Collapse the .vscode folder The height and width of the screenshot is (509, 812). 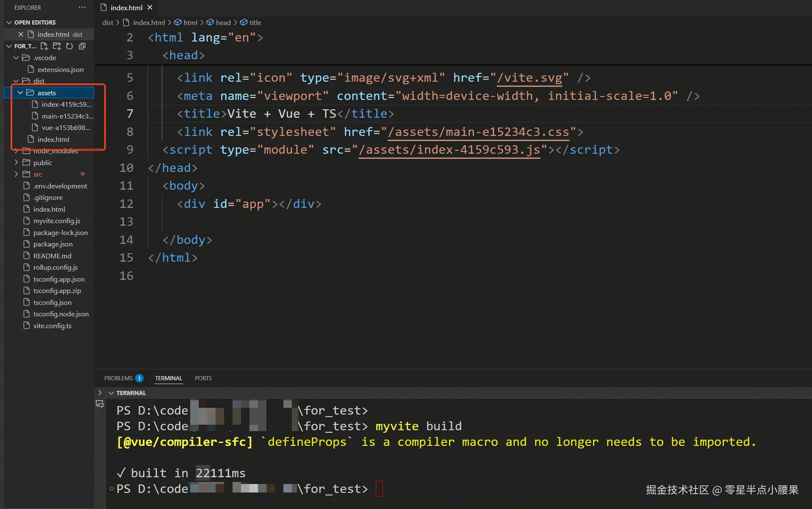(16, 58)
